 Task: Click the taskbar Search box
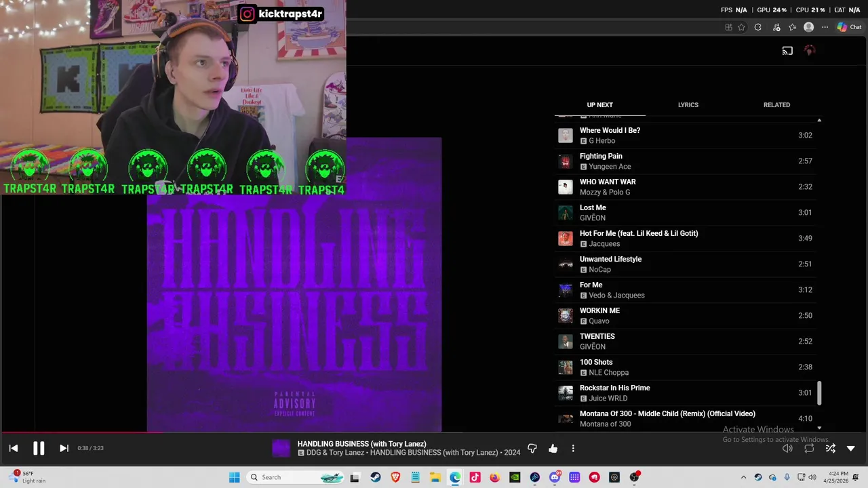tap(296, 477)
